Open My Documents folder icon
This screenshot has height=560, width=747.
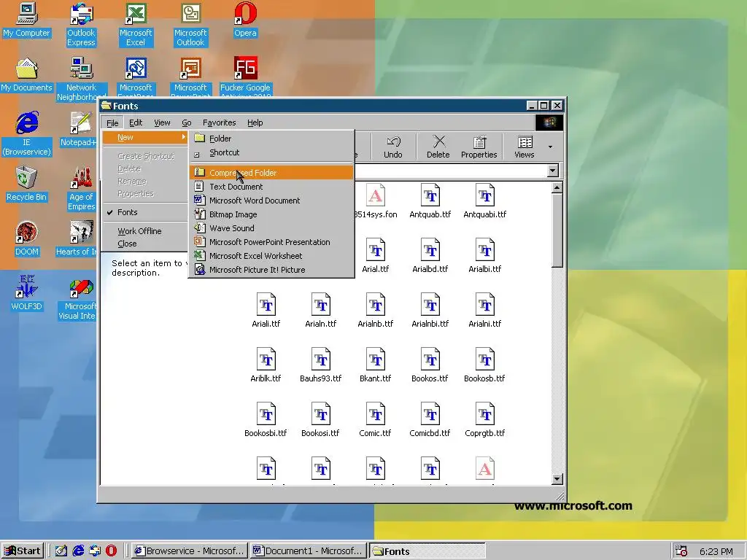click(26, 75)
